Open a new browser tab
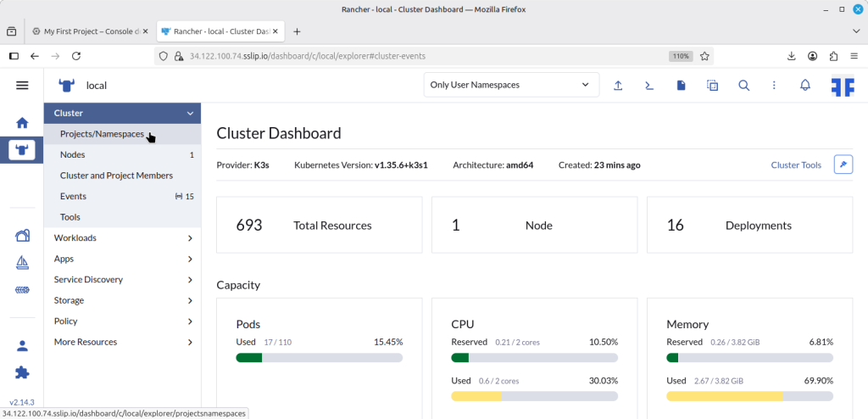This screenshot has width=868, height=419. click(297, 31)
